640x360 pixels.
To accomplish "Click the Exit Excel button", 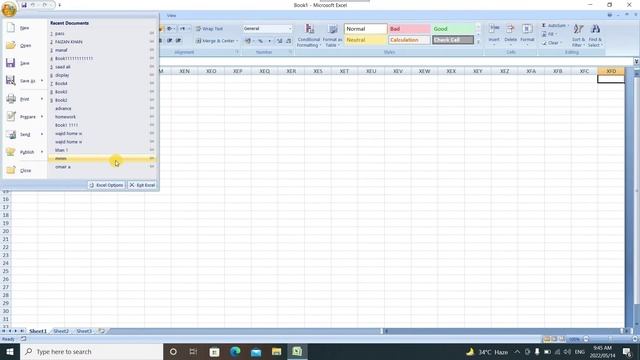I will pyautogui.click(x=142, y=185).
